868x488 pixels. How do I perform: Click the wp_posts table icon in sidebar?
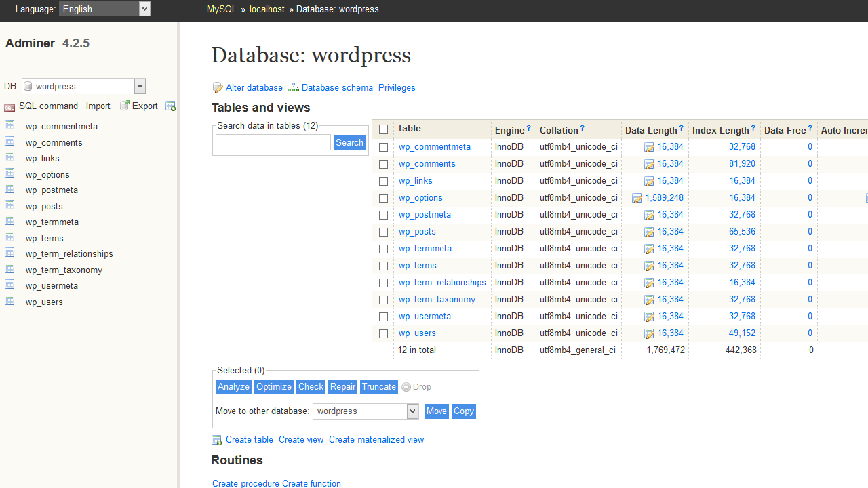[9, 205]
